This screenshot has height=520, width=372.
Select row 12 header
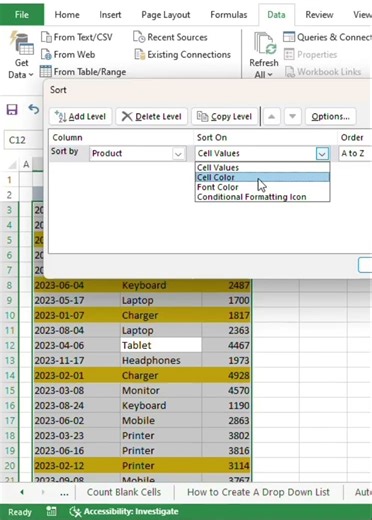pos(10,345)
